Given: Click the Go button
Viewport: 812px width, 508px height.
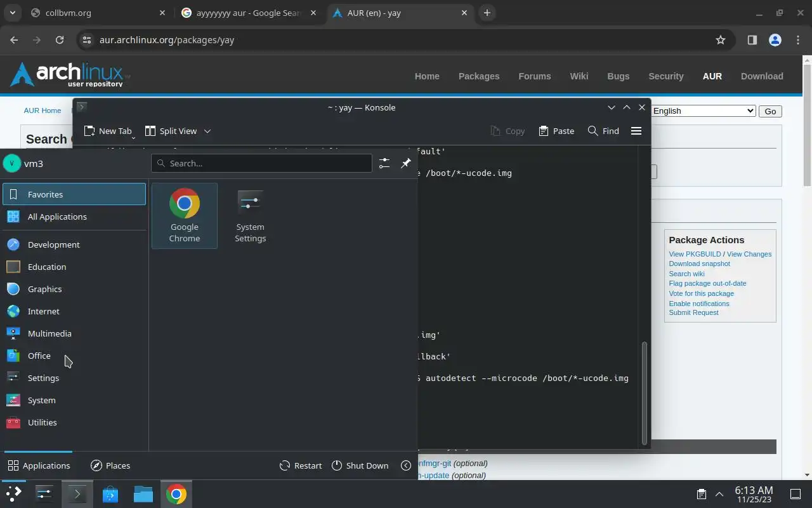Looking at the screenshot, I should coord(770,111).
